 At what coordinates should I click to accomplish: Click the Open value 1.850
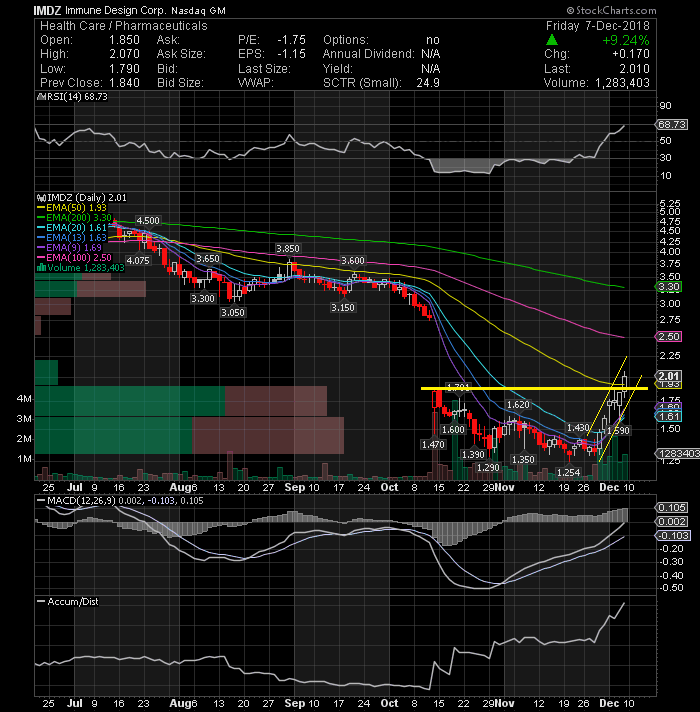pyautogui.click(x=124, y=40)
